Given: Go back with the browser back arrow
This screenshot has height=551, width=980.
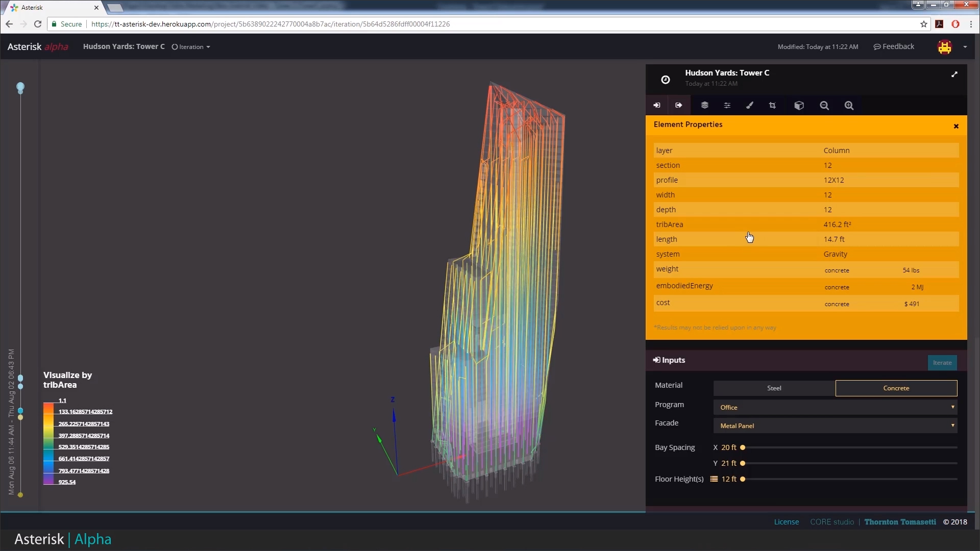Looking at the screenshot, I should tap(9, 24).
